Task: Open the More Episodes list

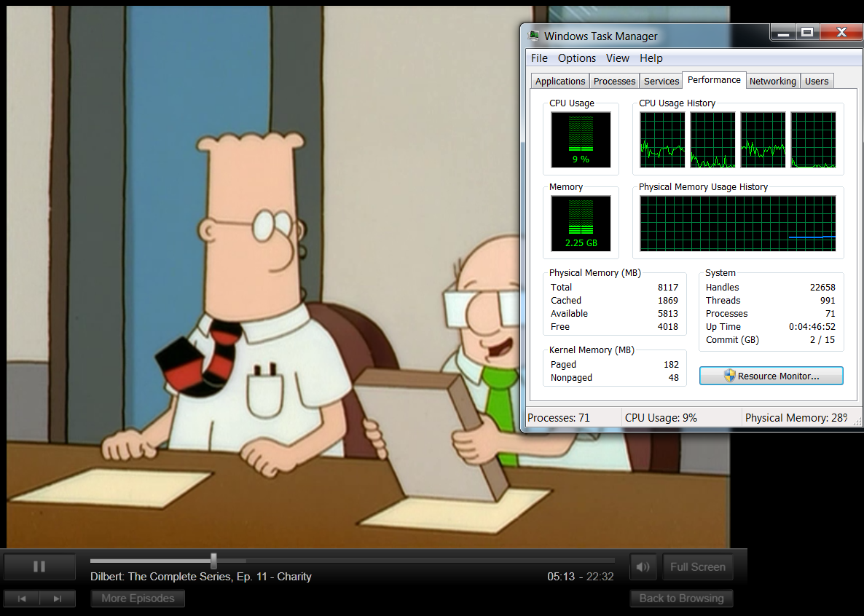Action: click(138, 599)
